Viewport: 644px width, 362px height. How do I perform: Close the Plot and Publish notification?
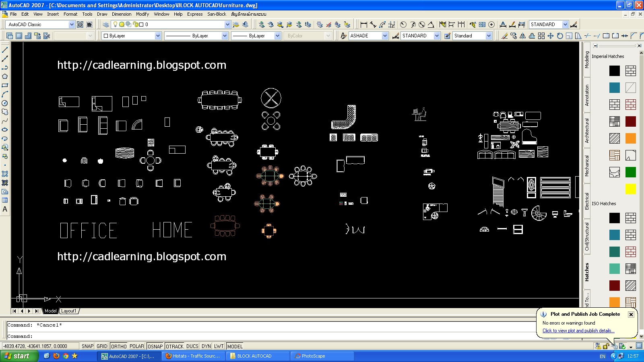point(631,315)
